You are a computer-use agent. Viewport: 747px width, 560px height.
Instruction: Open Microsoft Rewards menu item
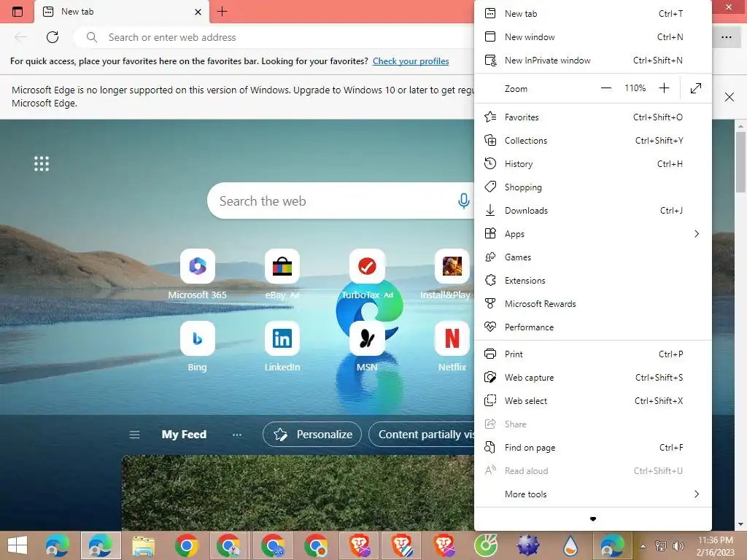point(592,303)
